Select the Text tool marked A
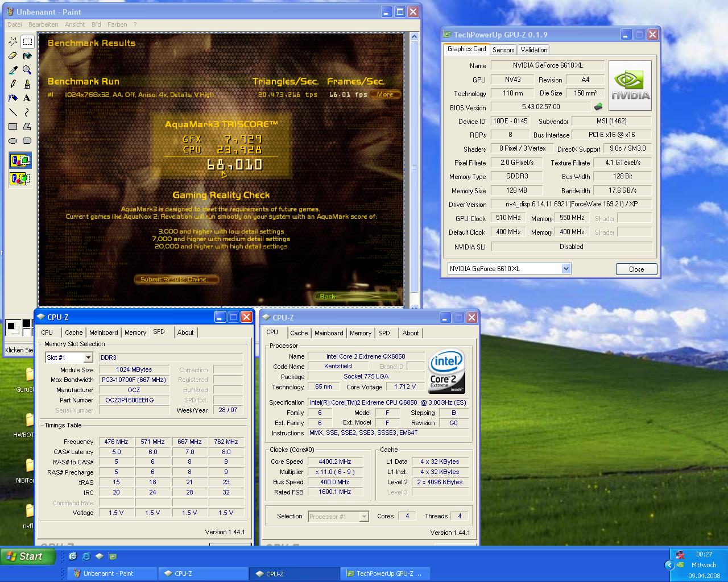This screenshot has width=728, height=582. tap(27, 98)
